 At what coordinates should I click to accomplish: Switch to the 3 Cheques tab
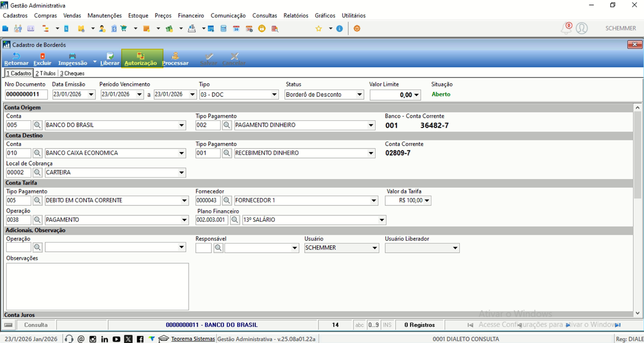pos(72,73)
